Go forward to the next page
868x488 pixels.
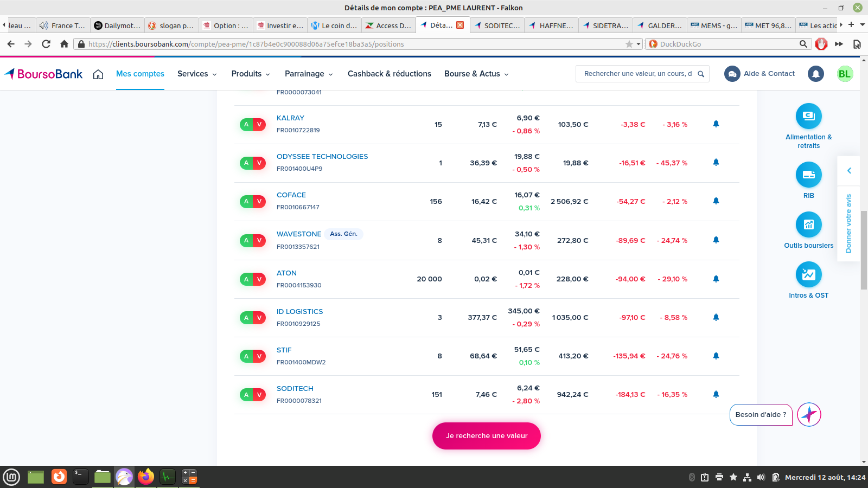tap(28, 44)
